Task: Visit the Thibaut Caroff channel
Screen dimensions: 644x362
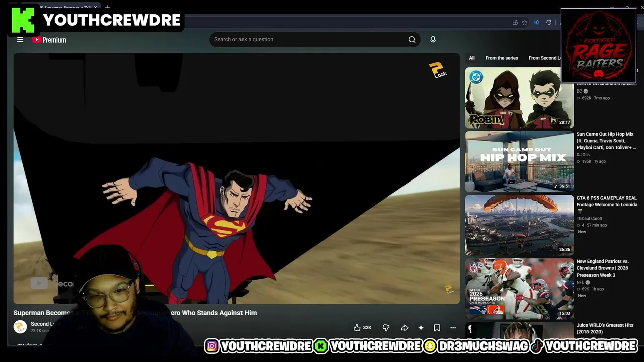Action: pos(590,219)
